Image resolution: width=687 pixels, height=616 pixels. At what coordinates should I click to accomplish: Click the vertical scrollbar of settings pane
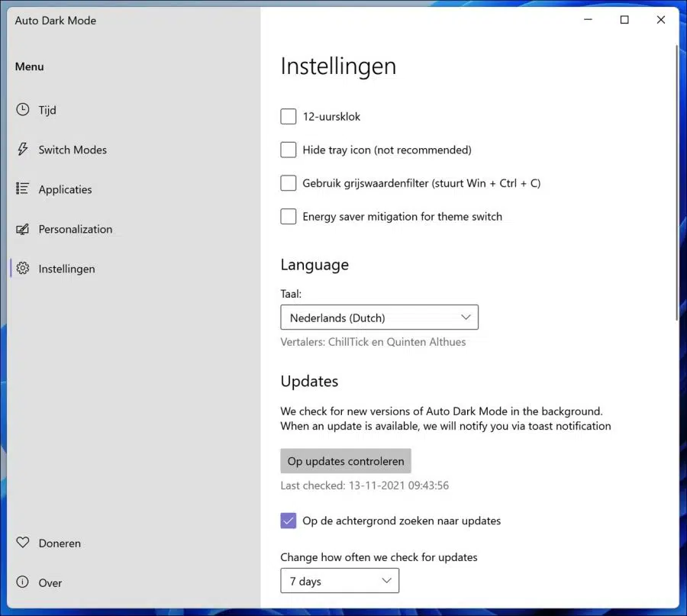(677, 182)
